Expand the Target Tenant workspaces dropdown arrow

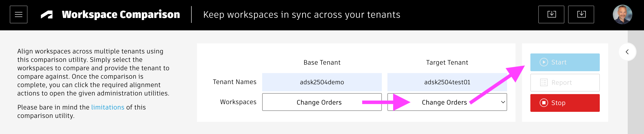503,102
